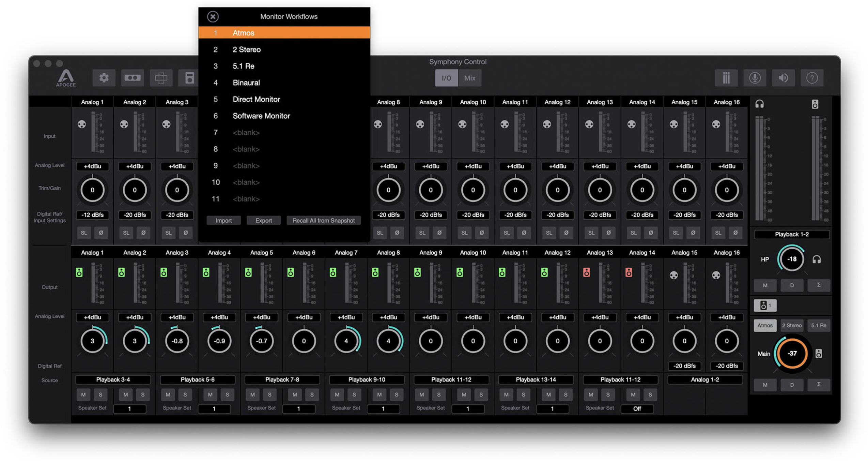Click Recall All from Snapshot button
Viewport: 868px width, 461px height.
(323, 221)
